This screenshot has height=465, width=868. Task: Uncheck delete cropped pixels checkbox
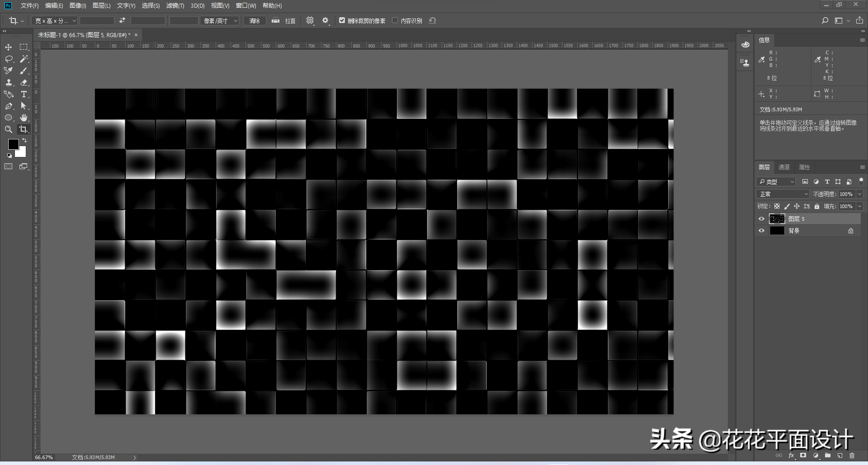342,20
